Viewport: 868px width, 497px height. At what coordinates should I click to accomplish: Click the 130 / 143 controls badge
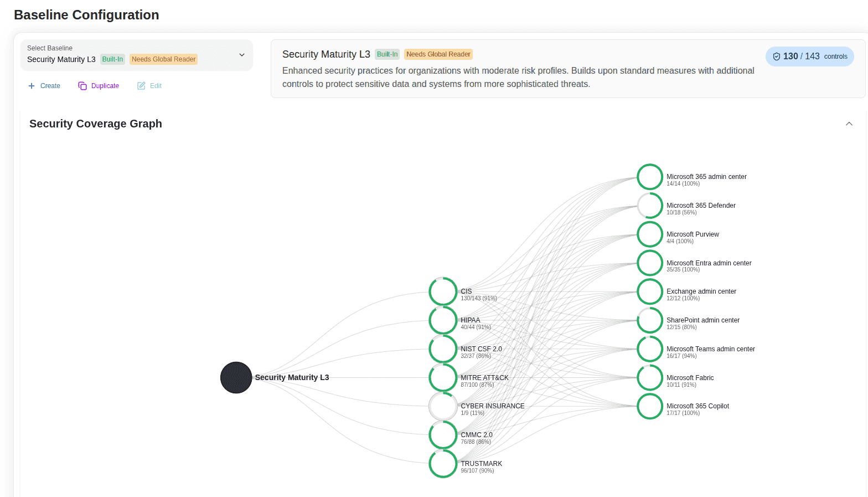pyautogui.click(x=810, y=57)
